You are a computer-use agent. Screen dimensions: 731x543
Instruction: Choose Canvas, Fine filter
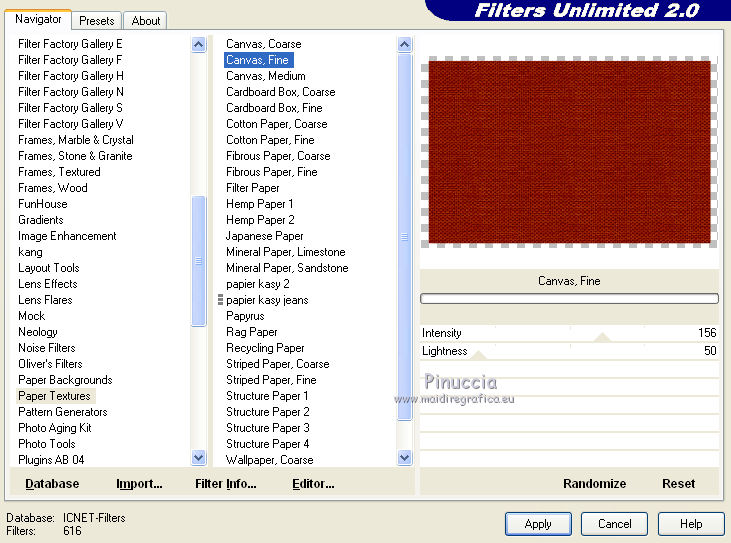(257, 60)
